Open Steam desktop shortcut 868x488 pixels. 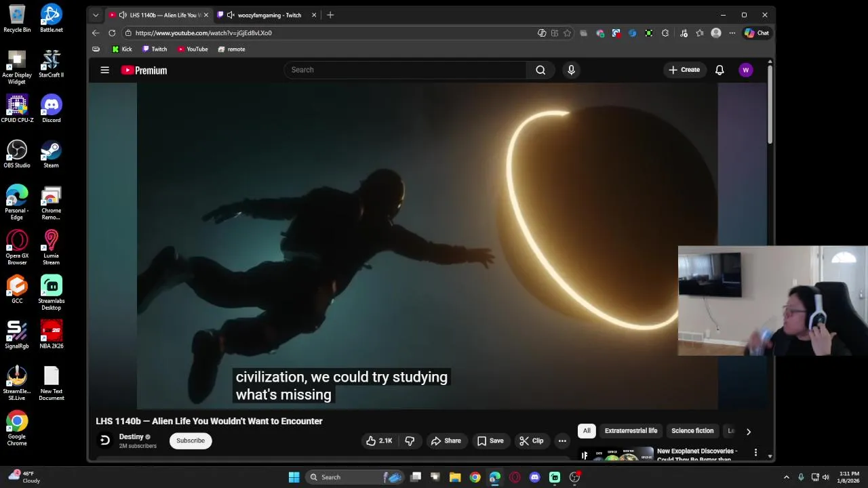click(51, 155)
